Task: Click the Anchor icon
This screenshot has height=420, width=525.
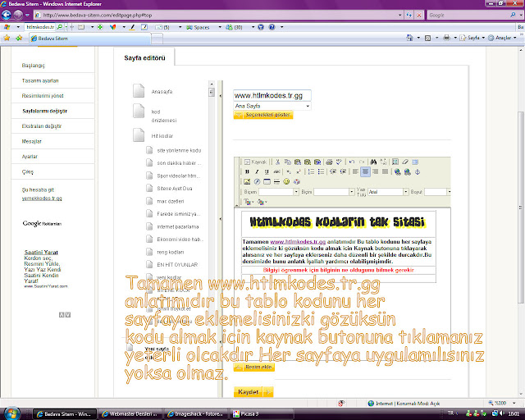Action: click(418, 171)
